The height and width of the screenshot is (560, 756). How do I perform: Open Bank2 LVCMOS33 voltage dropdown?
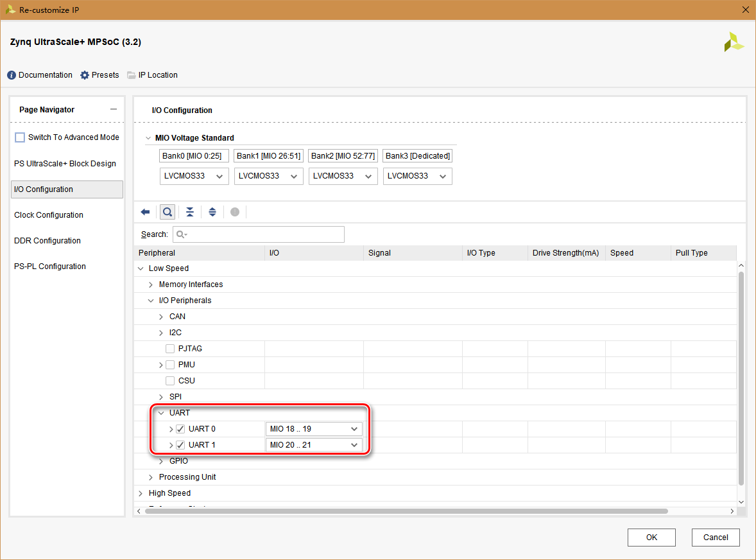pyautogui.click(x=343, y=176)
